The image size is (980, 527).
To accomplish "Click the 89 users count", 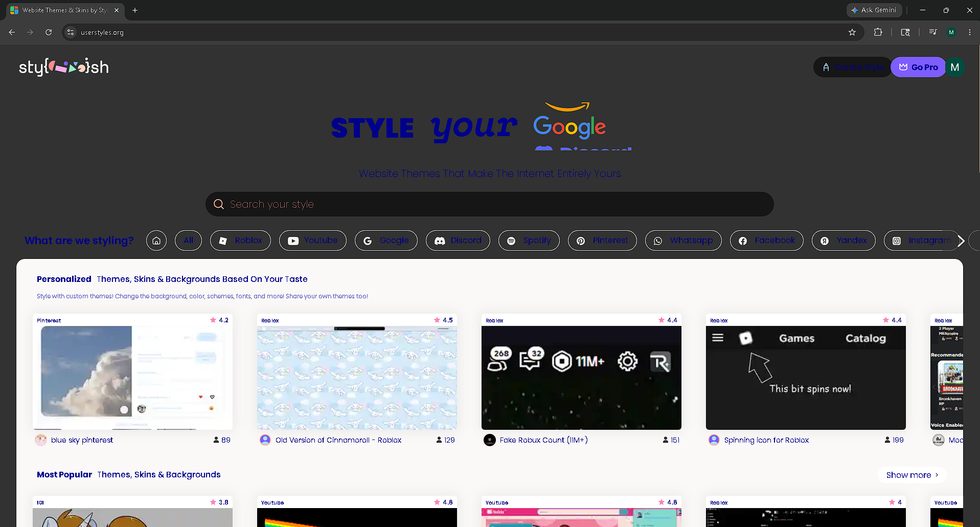I will click(x=222, y=440).
